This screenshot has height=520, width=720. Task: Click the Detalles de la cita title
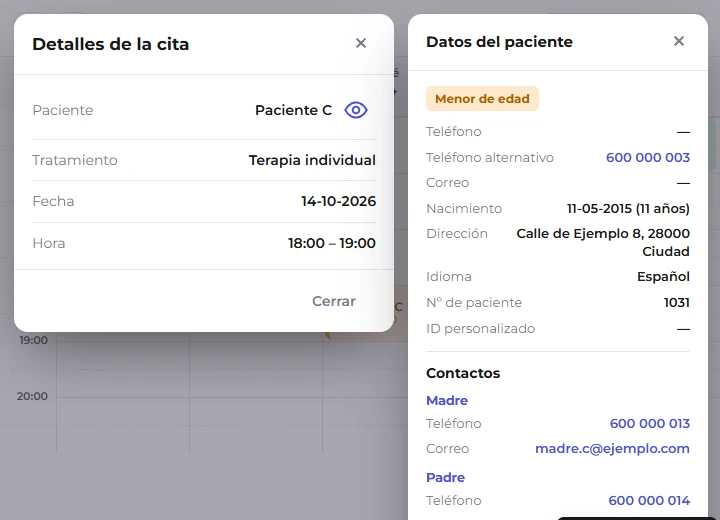click(x=111, y=44)
